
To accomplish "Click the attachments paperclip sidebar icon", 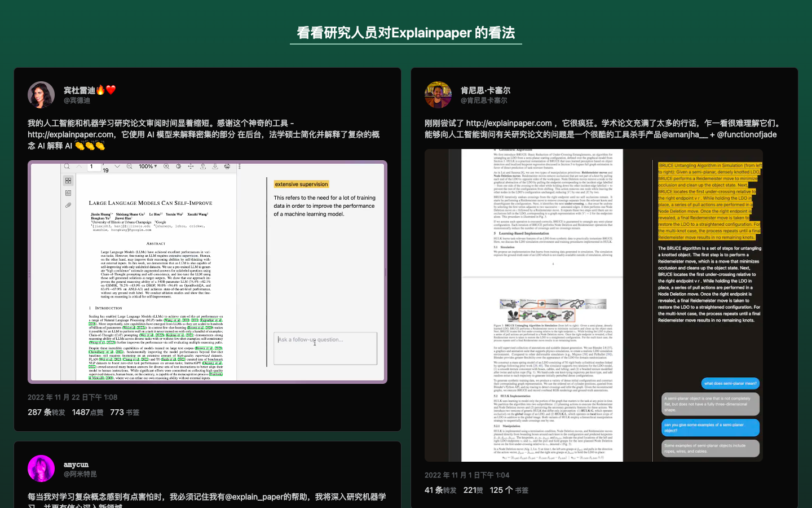I will click(x=68, y=205).
